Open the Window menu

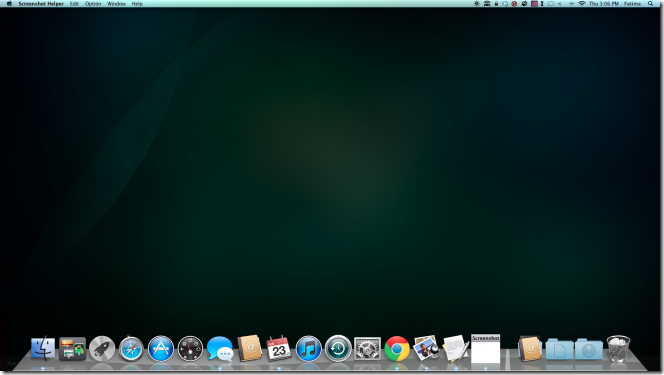(116, 4)
